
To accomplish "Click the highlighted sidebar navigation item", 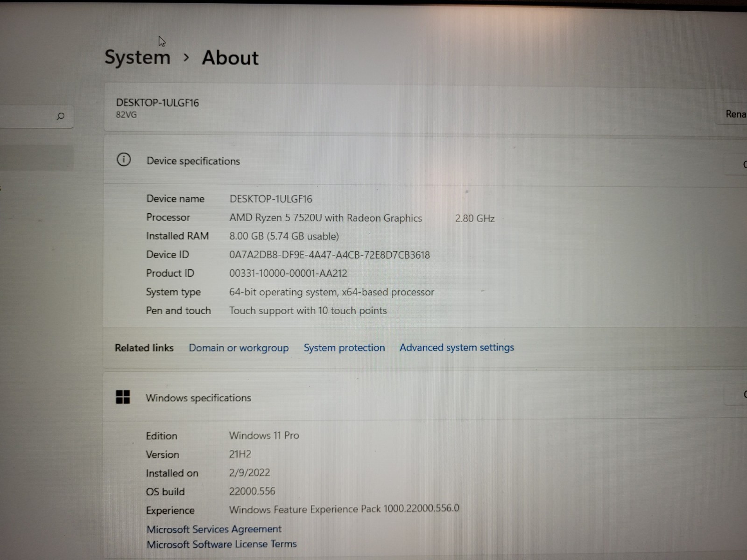I will pyautogui.click(x=36, y=157).
